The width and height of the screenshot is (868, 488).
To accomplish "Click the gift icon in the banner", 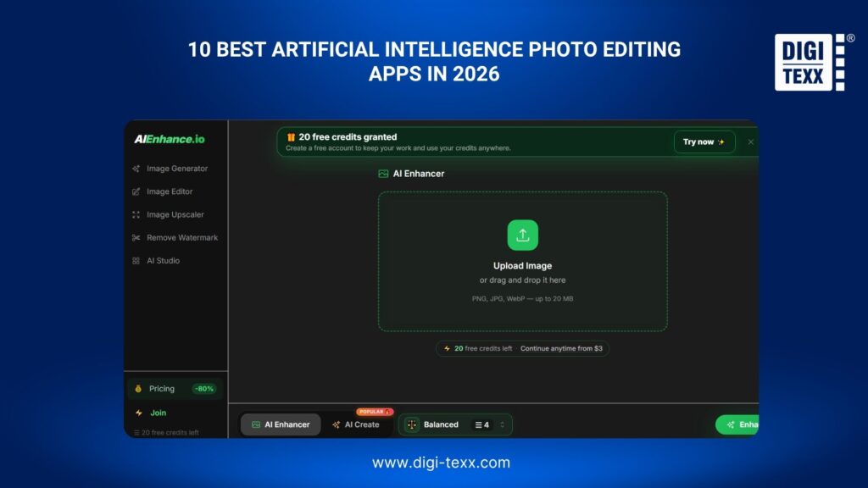I will pos(291,136).
